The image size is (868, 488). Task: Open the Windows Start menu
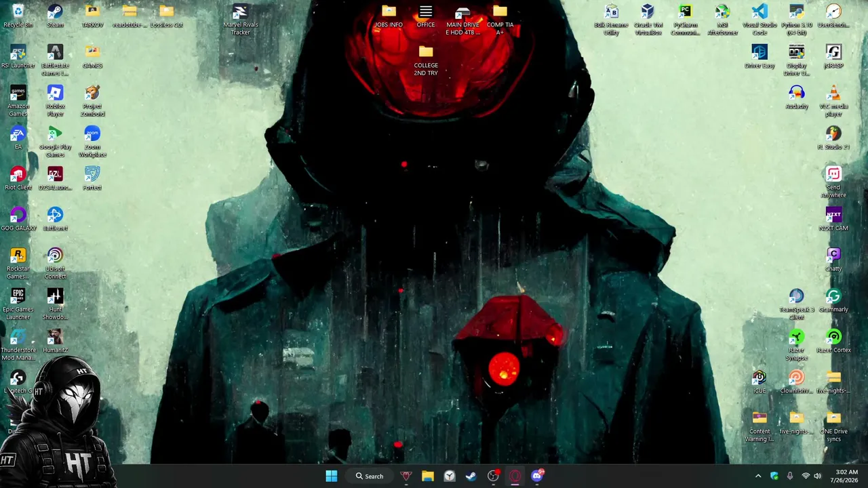pyautogui.click(x=331, y=476)
